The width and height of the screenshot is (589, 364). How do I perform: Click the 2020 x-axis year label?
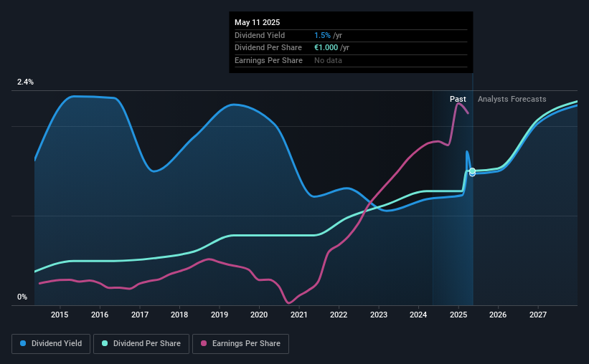pos(259,315)
